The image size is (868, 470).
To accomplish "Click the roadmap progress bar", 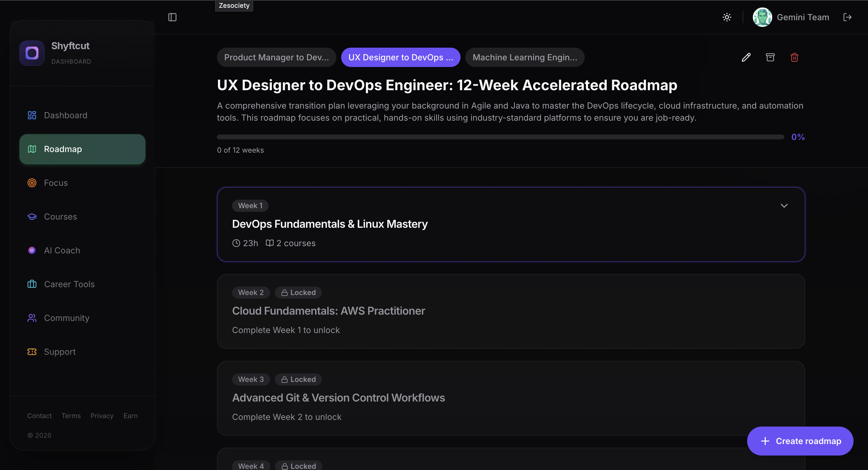I will (x=500, y=137).
